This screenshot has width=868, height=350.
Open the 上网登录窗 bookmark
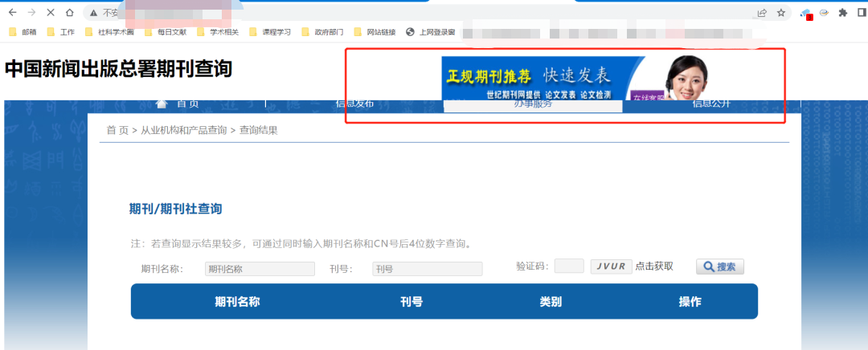(x=431, y=32)
